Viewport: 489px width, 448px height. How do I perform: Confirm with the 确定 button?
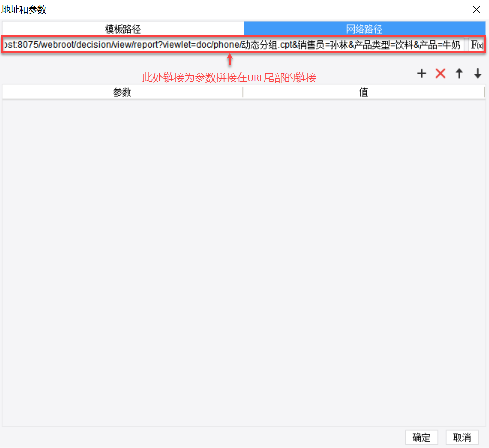(421, 437)
